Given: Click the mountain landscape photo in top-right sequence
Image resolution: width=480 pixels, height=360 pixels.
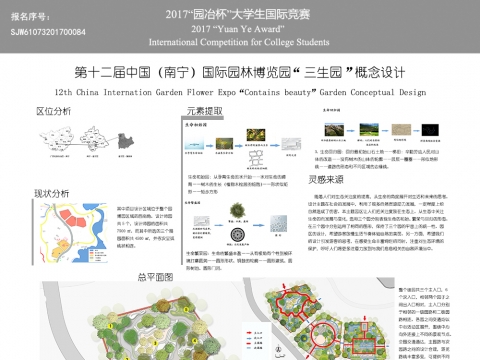Looking at the screenshot, I should (334, 129).
